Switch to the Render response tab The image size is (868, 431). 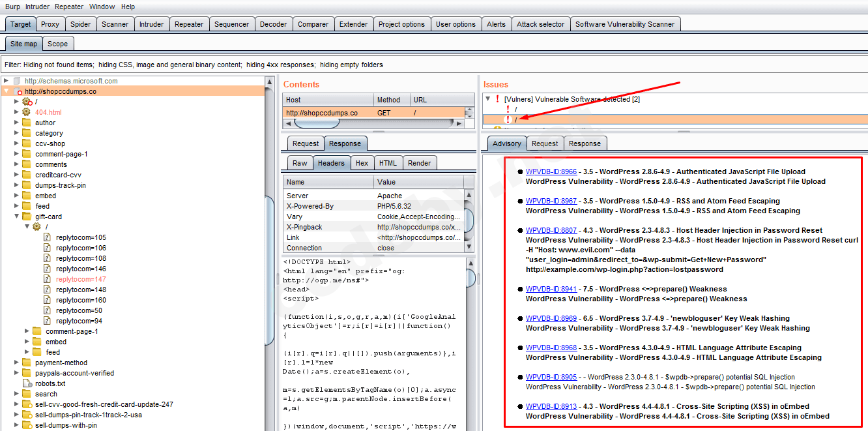[419, 163]
